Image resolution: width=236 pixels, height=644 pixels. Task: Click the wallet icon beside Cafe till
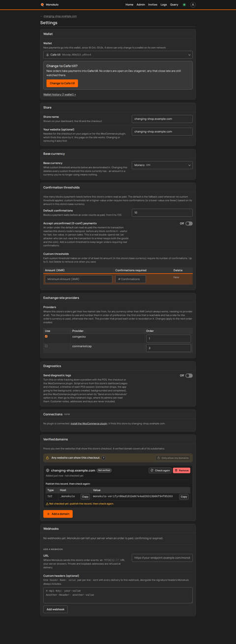click(x=47, y=55)
